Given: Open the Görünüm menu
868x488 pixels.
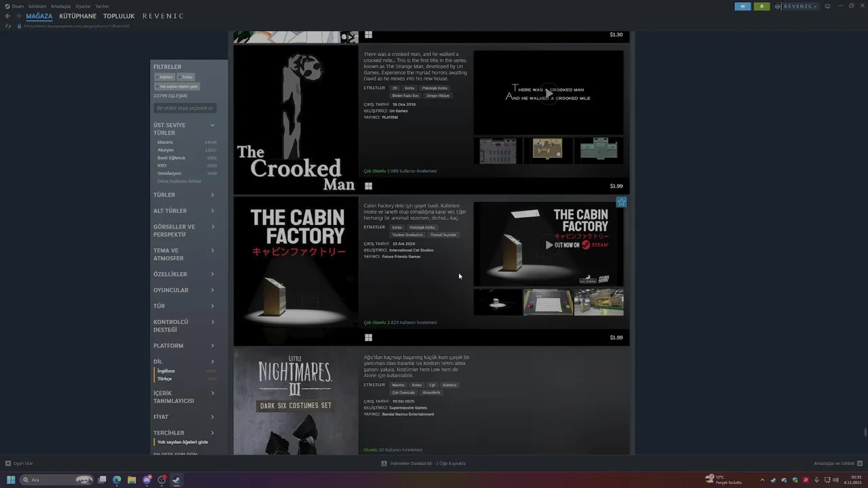Looking at the screenshot, I should [37, 6].
